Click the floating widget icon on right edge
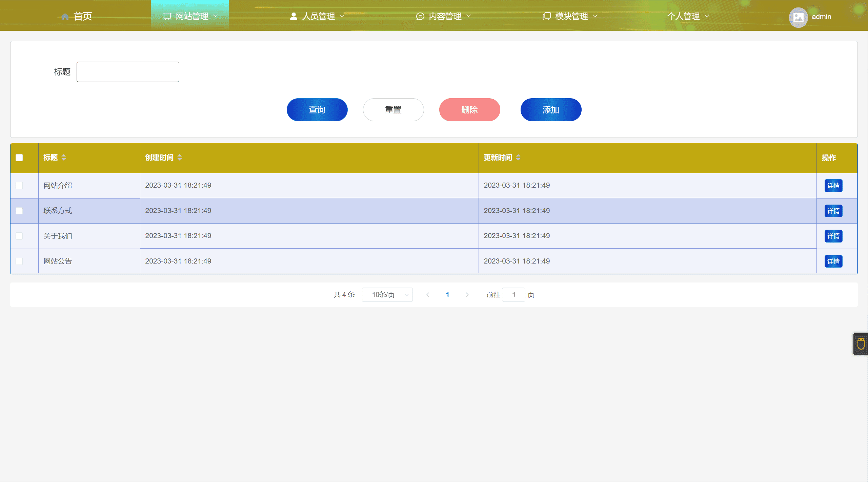Viewport: 868px width, 482px height. (x=861, y=344)
